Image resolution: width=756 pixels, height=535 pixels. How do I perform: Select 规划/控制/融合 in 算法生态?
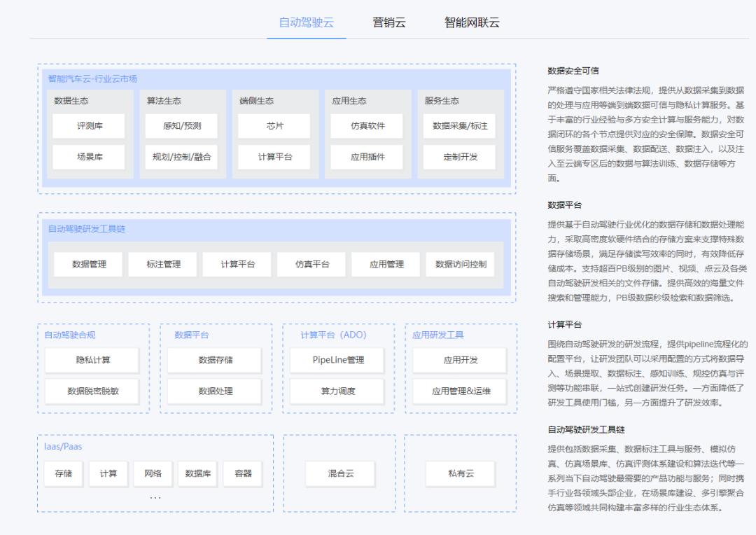(181, 157)
